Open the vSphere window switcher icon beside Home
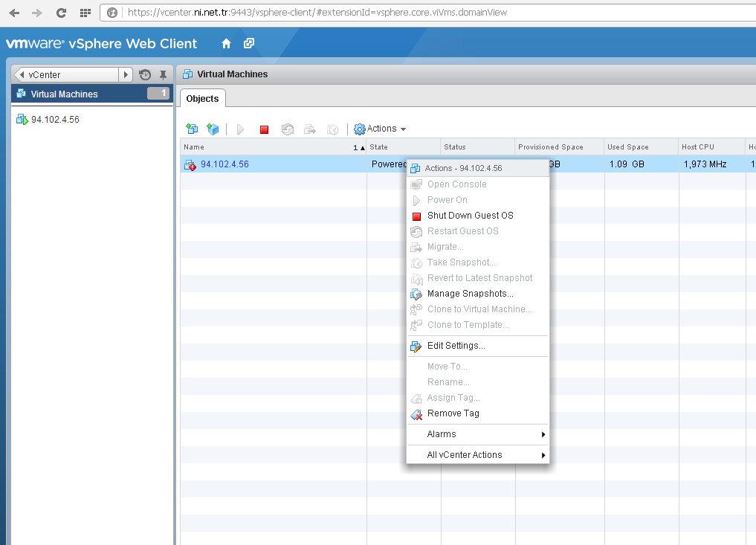756x545 pixels. tap(249, 43)
